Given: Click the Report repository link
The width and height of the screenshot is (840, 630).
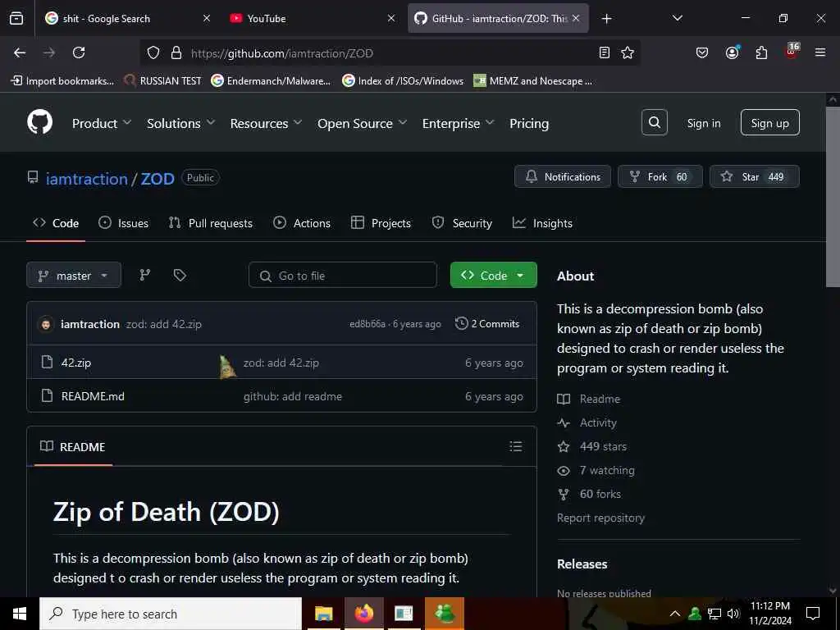Looking at the screenshot, I should [600, 518].
